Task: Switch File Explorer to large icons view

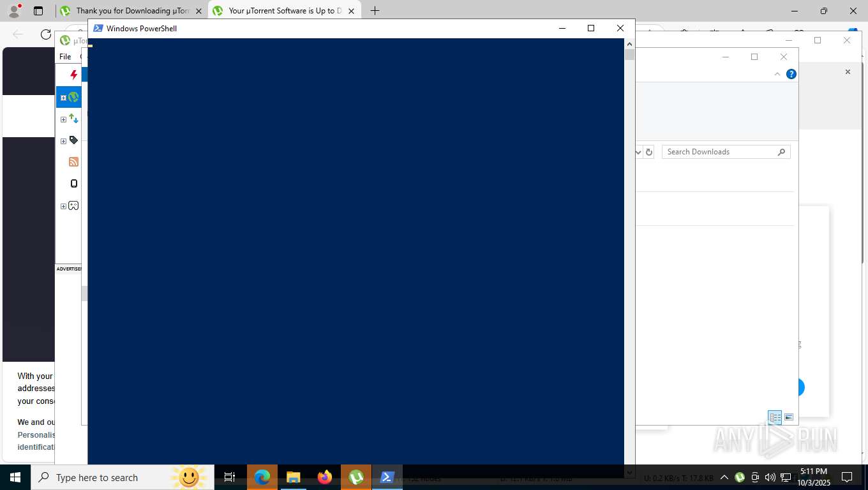Action: coord(789,417)
